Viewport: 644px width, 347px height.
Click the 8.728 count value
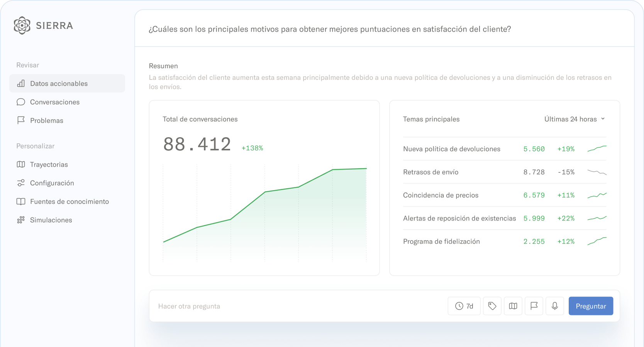click(x=534, y=172)
